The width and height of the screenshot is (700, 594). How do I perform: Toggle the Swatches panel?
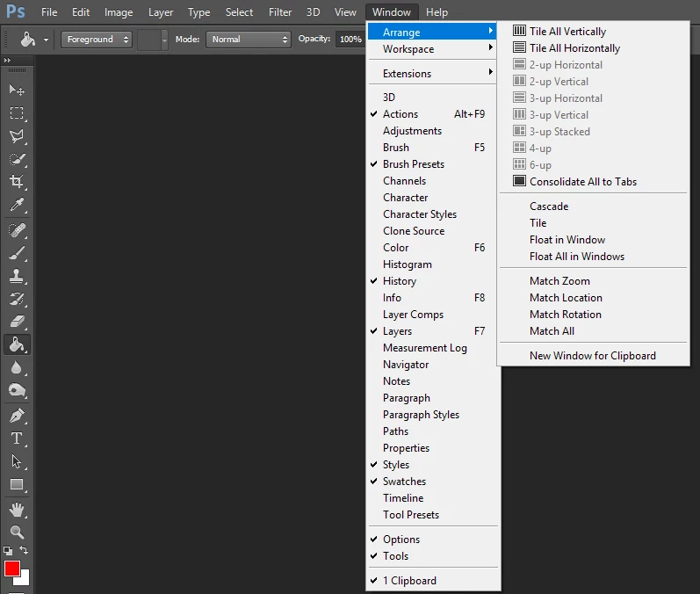432,482
